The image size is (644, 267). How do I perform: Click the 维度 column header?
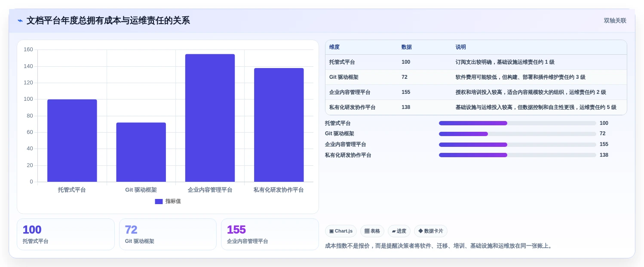334,47
